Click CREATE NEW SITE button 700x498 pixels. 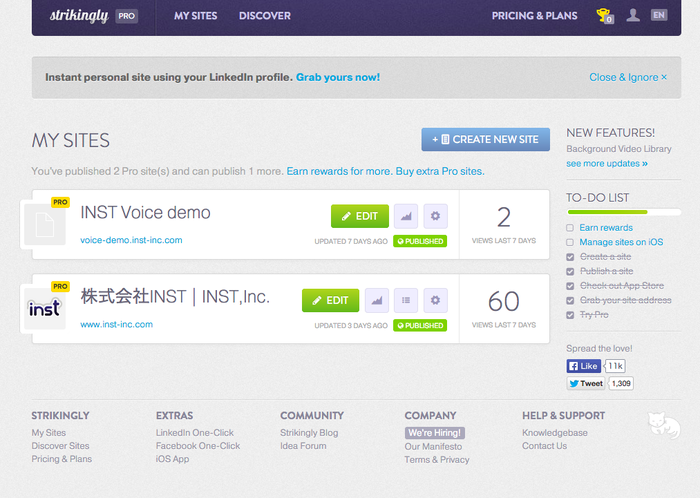(x=485, y=140)
